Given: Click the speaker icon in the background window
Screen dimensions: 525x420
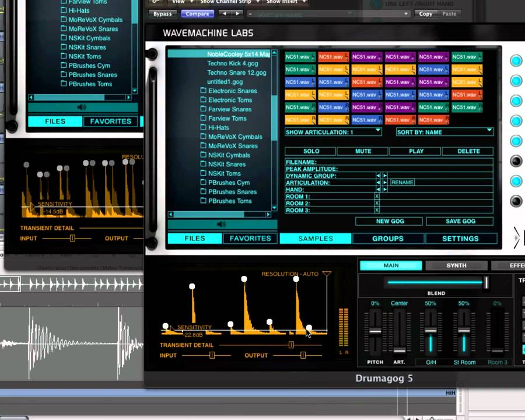Looking at the screenshot, I should pos(82,107).
